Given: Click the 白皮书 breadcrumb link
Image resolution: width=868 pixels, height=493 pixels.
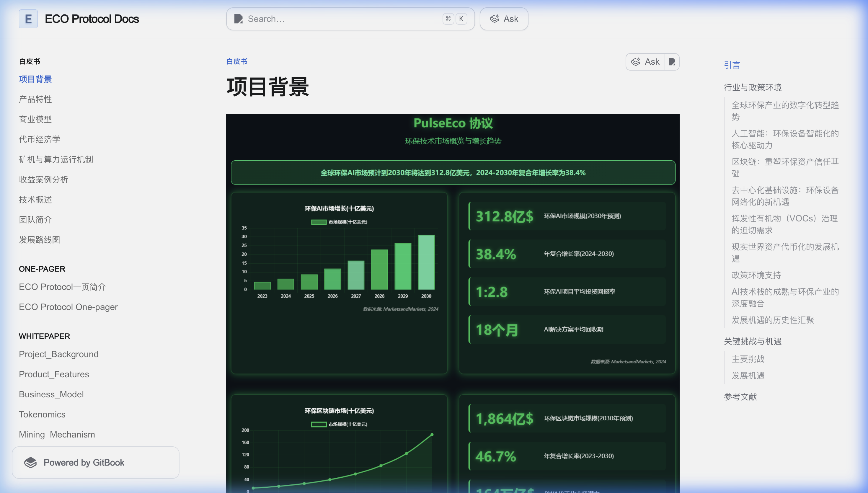Looking at the screenshot, I should pos(237,62).
